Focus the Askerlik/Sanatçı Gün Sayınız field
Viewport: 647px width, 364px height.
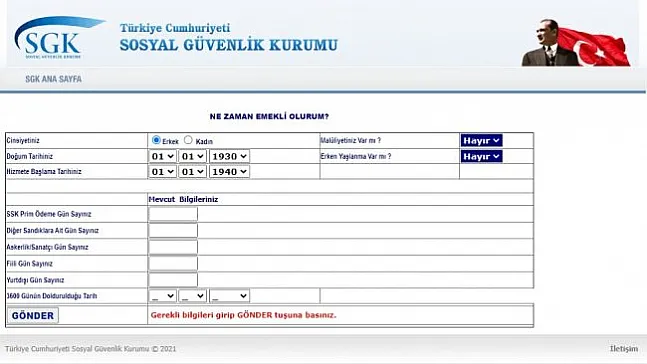pyautogui.click(x=173, y=247)
